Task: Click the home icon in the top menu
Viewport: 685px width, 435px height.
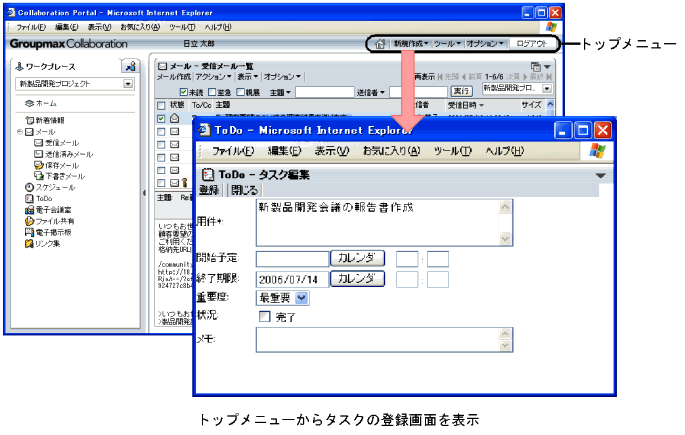Action: (380, 44)
